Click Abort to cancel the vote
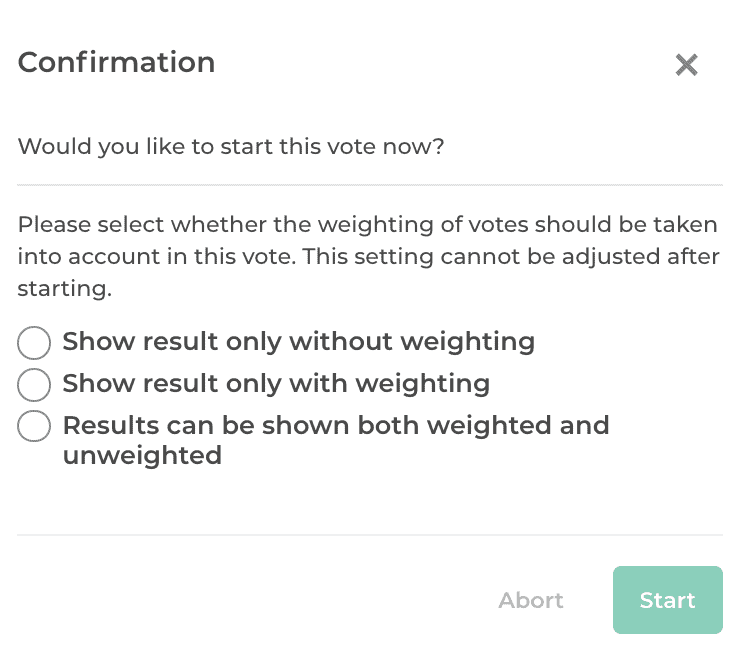743x662 pixels. pos(531,600)
